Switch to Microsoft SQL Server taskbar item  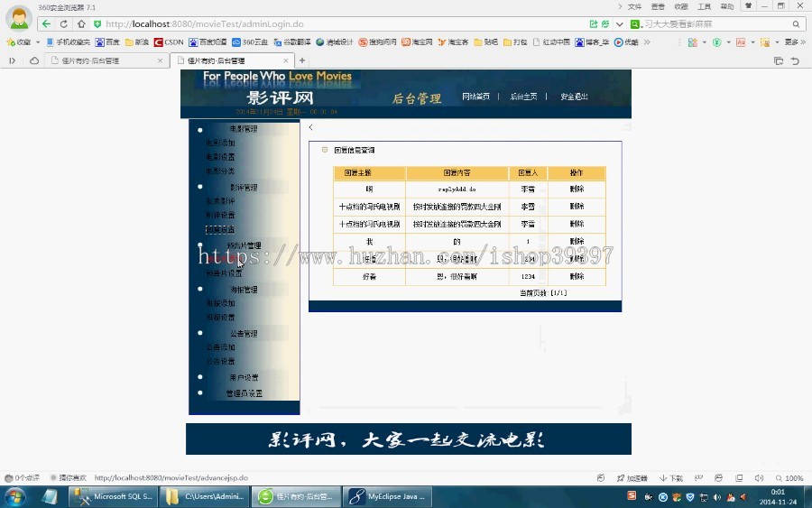[x=114, y=496]
